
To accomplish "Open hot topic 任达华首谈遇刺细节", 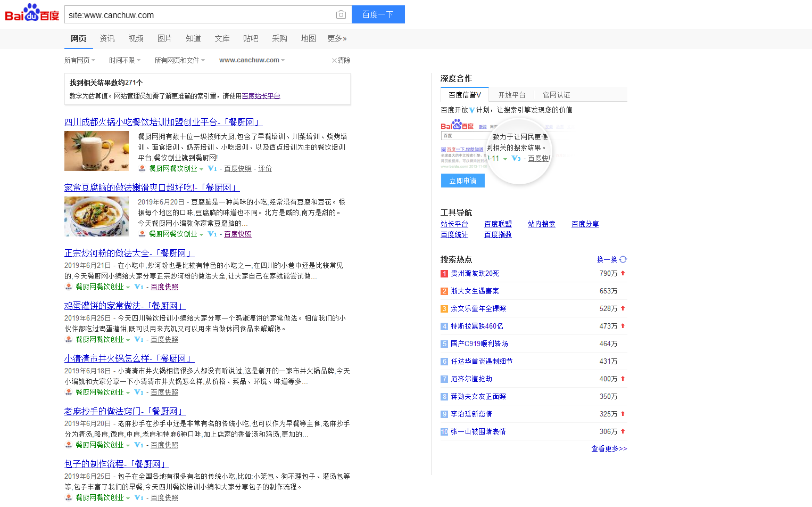I will (482, 361).
